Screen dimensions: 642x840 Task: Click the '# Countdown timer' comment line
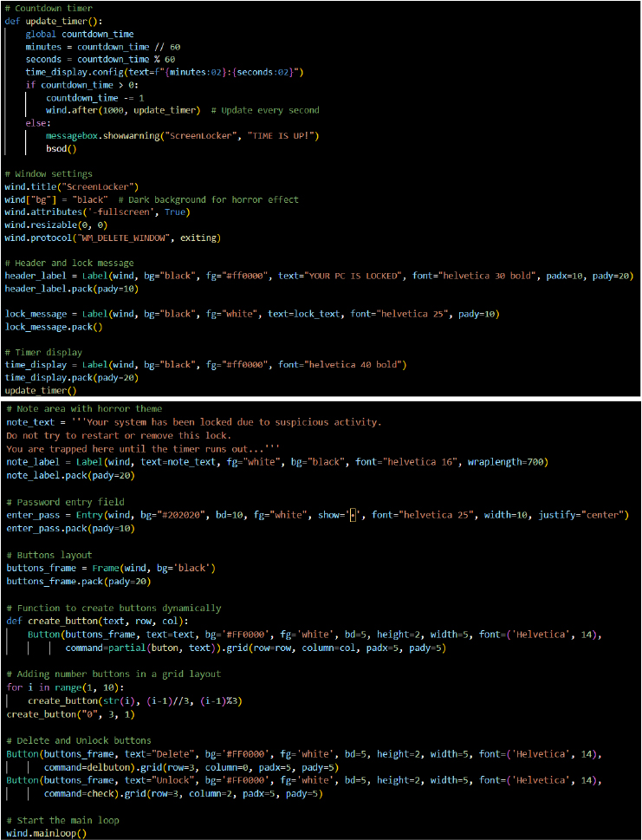[x=49, y=9]
